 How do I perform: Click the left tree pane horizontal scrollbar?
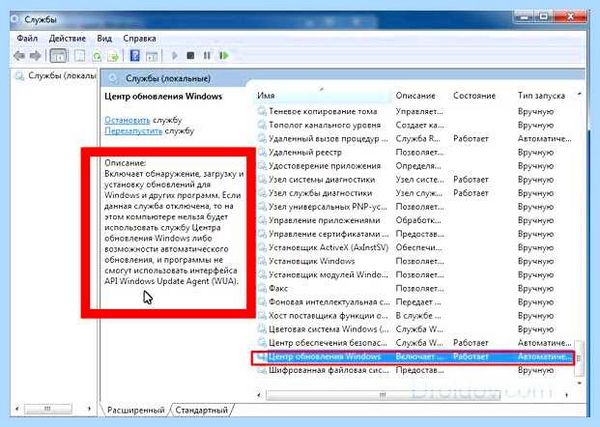click(48, 409)
